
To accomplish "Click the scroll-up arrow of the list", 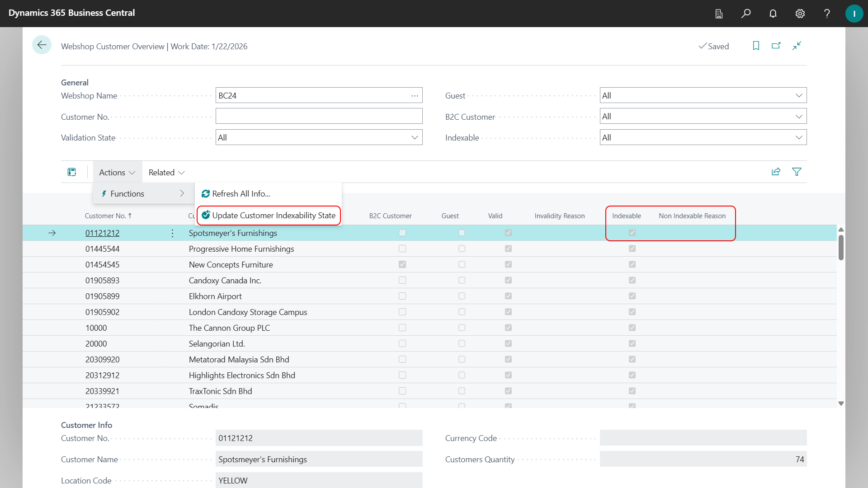I will click(x=841, y=230).
